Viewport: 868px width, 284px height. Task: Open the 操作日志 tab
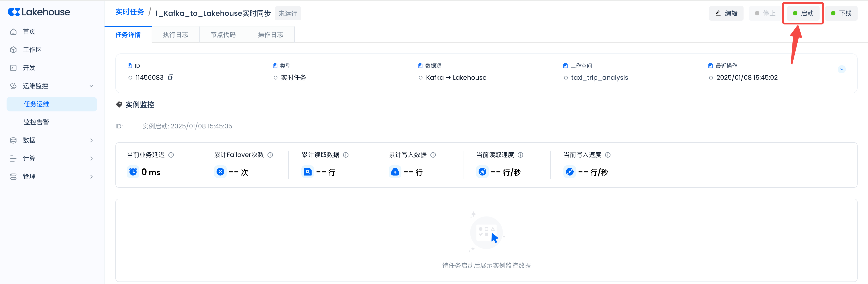point(270,35)
